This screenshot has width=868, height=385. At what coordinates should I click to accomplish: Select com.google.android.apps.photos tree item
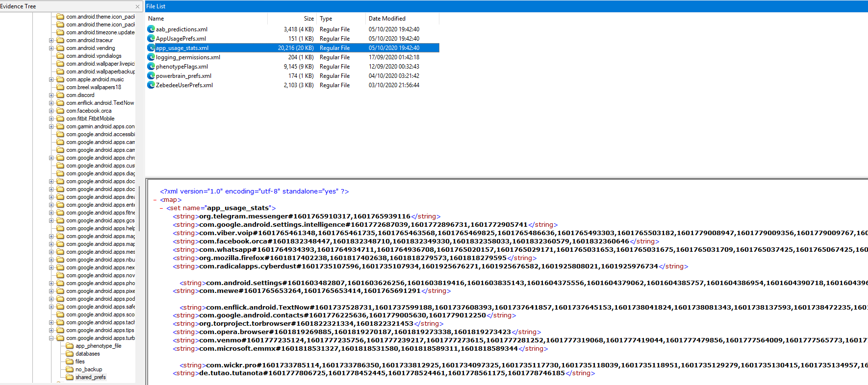click(x=101, y=283)
